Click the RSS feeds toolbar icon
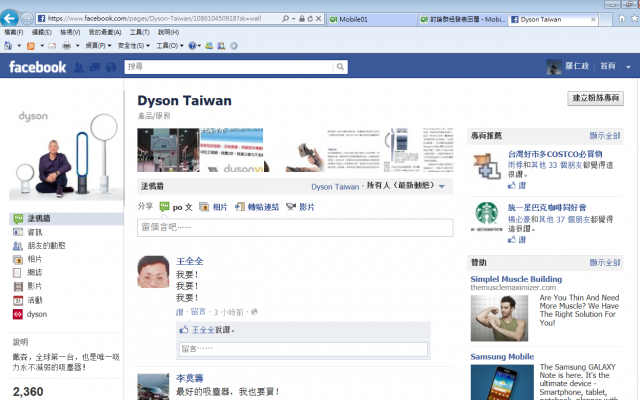The image size is (640, 400). pos(31,46)
